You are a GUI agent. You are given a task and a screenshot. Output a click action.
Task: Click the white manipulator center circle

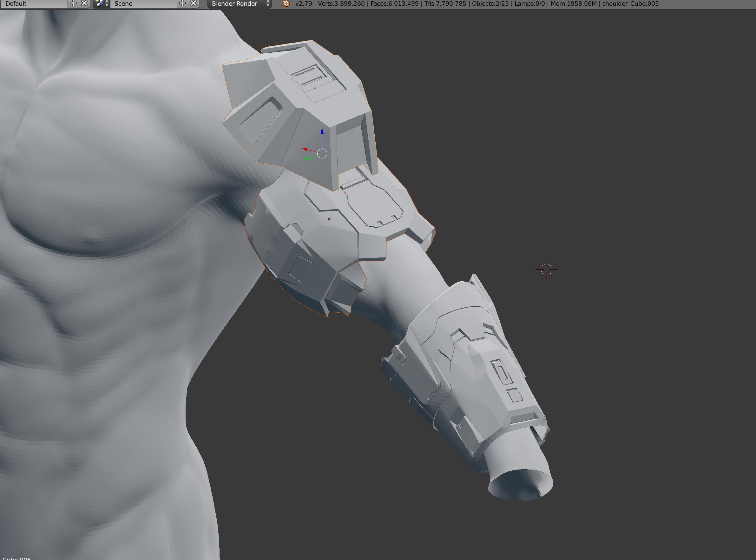[x=322, y=154]
